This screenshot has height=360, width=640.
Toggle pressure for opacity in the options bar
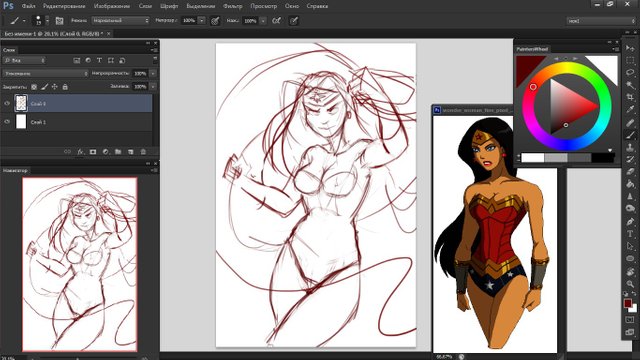point(215,21)
